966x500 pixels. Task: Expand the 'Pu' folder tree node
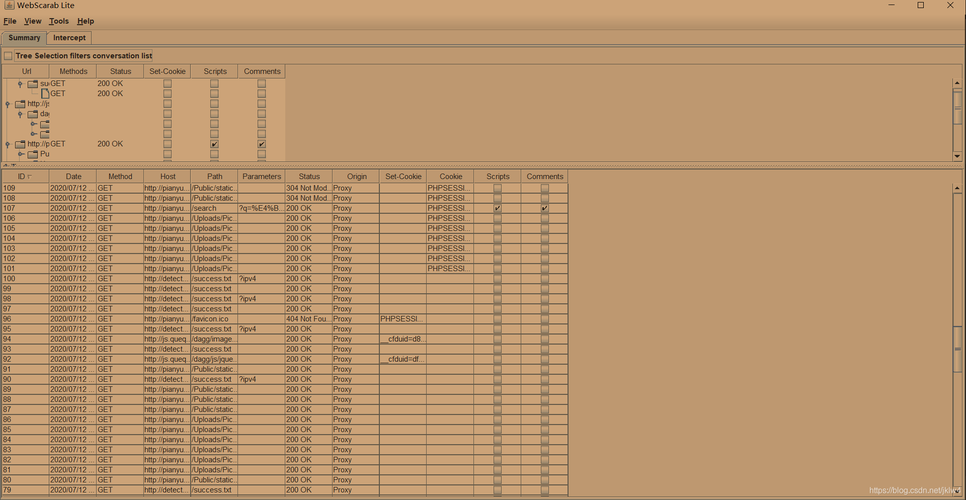pos(20,154)
